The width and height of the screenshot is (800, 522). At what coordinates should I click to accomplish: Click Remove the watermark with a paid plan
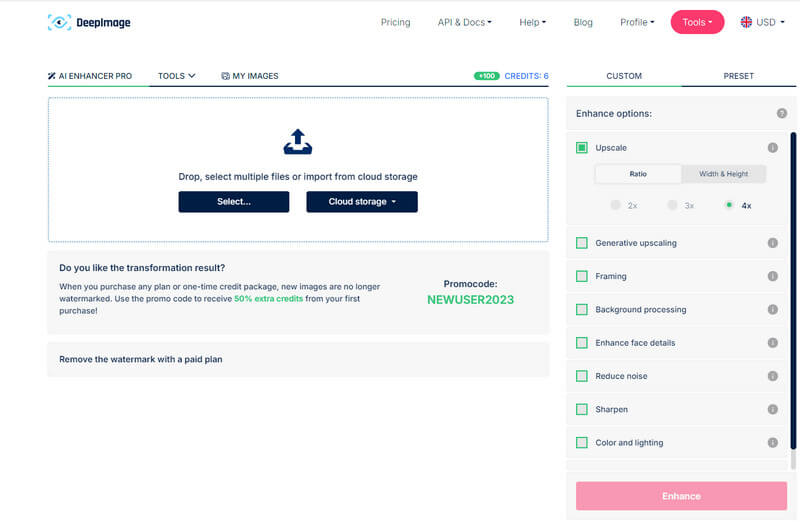pyautogui.click(x=141, y=359)
